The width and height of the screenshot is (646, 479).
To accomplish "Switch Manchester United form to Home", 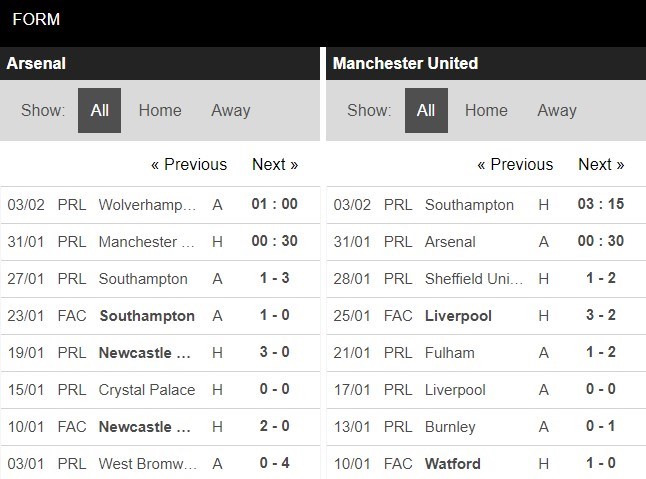I will click(486, 110).
